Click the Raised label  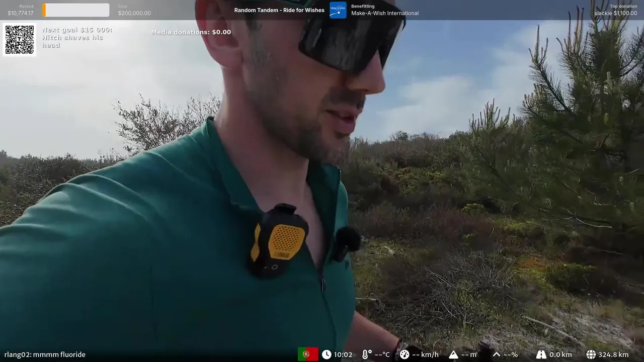pos(27,7)
